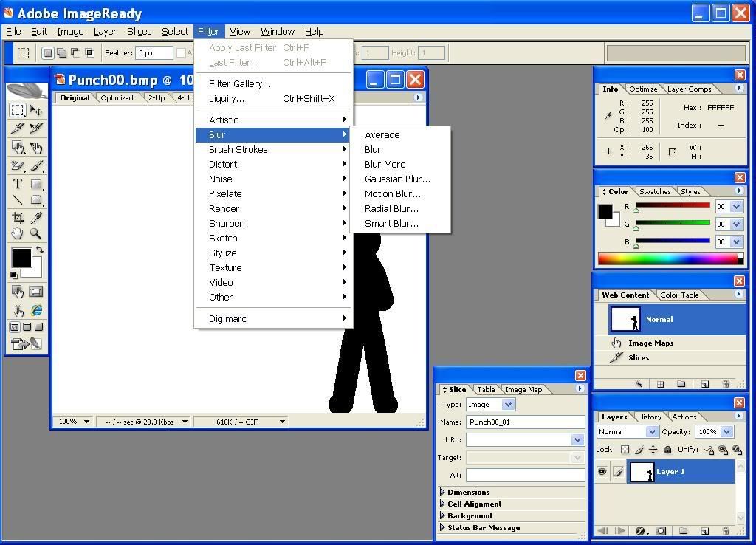Viewport: 756px width, 545px height.
Task: Select the Zoom tool
Action: pos(35,234)
